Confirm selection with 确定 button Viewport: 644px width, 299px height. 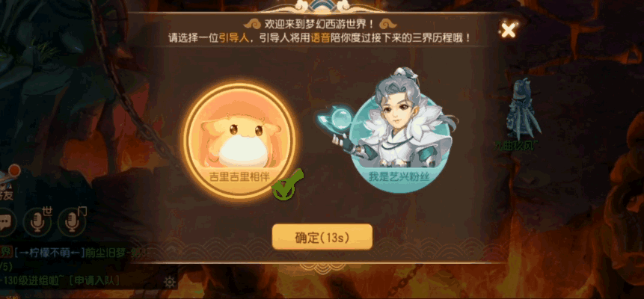322,237
